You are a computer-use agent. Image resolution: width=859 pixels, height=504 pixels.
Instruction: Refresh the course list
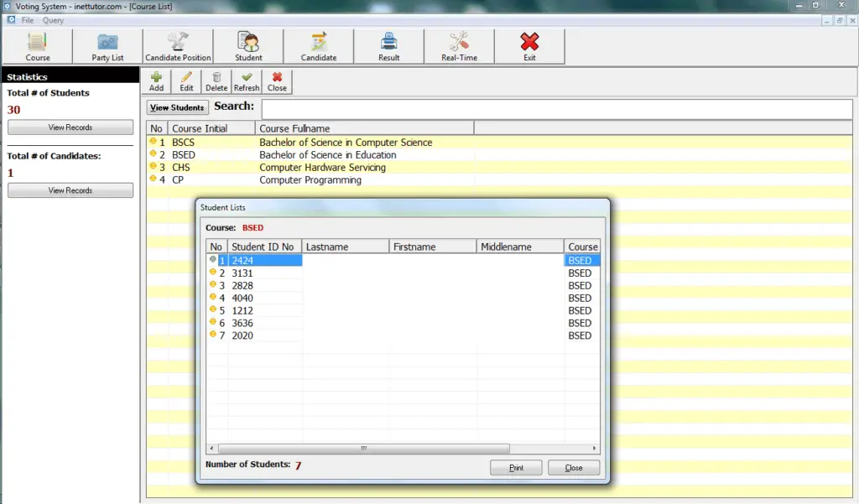(246, 81)
